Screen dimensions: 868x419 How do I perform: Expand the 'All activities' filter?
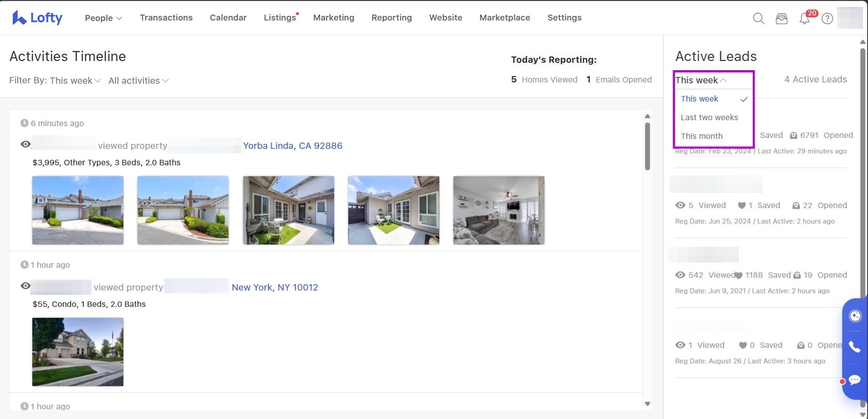pyautogui.click(x=138, y=81)
